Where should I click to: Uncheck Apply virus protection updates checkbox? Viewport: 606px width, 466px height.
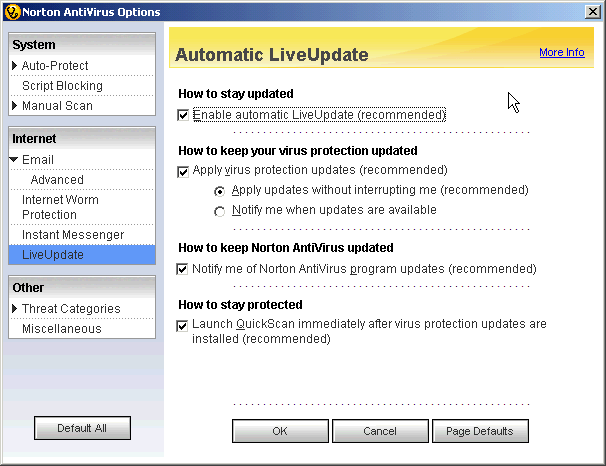pyautogui.click(x=183, y=171)
